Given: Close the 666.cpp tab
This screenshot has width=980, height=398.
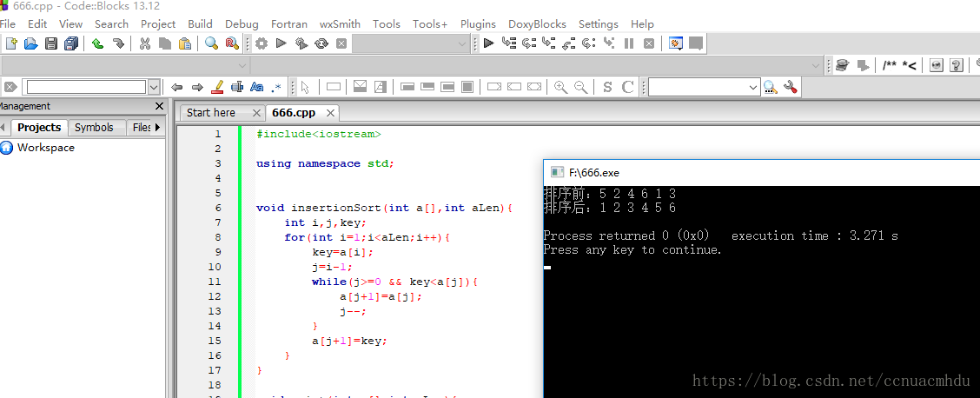Looking at the screenshot, I should [330, 113].
